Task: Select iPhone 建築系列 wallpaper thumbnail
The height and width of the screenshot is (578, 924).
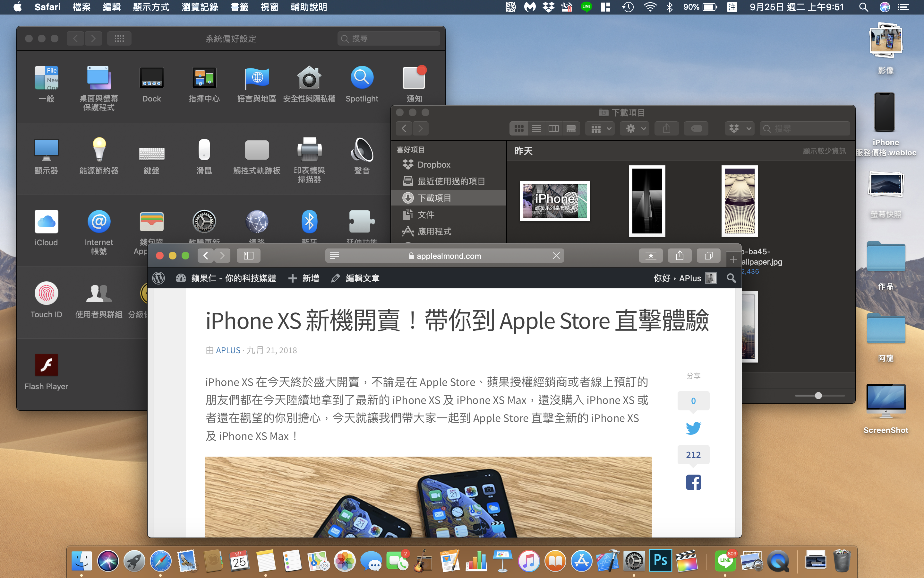Action: pos(555,201)
